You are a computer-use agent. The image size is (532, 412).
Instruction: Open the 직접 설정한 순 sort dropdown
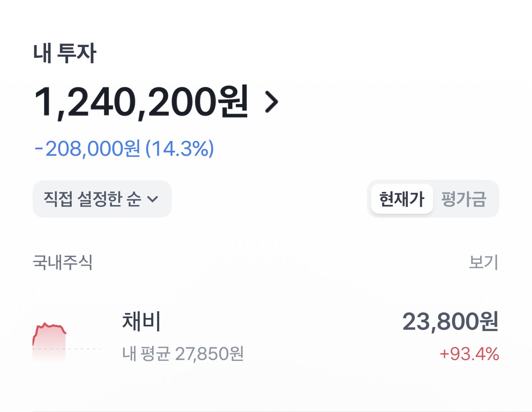102,199
